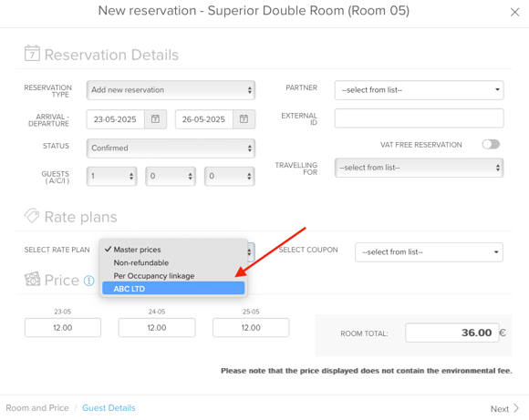
Task: Click the Price money icon
Action: coord(33,279)
